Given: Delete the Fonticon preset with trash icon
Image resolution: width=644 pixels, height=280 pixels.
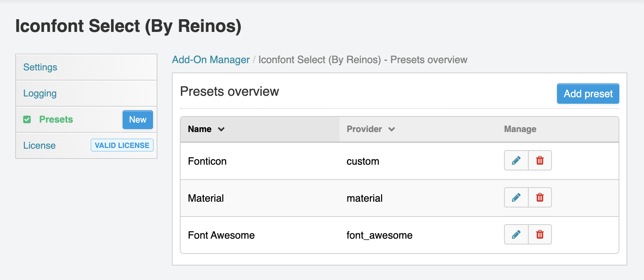Looking at the screenshot, I should coord(540,160).
